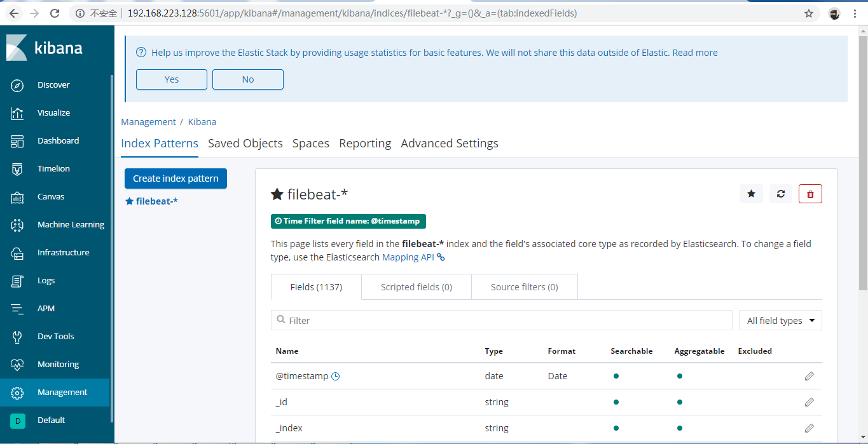Open Canvas icon in sidebar
Image resolution: width=868 pixels, height=444 pixels.
click(x=17, y=197)
